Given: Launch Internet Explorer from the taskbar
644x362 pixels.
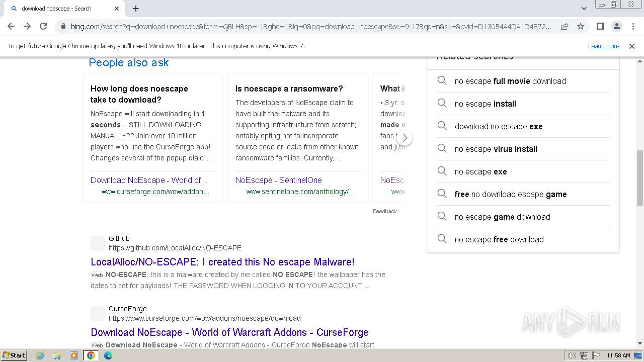Looking at the screenshot, I should (x=40, y=355).
